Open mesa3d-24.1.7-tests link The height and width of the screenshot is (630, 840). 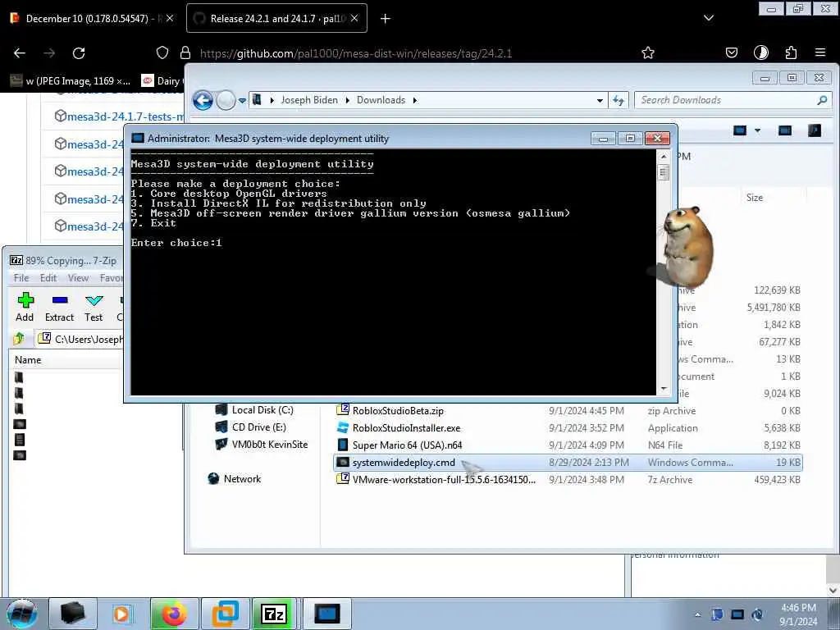point(126,116)
